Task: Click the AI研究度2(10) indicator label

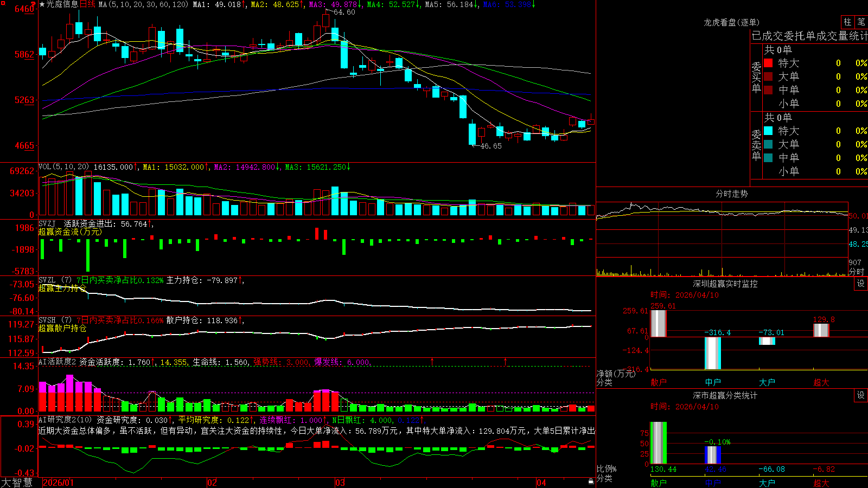Action: 65,420
